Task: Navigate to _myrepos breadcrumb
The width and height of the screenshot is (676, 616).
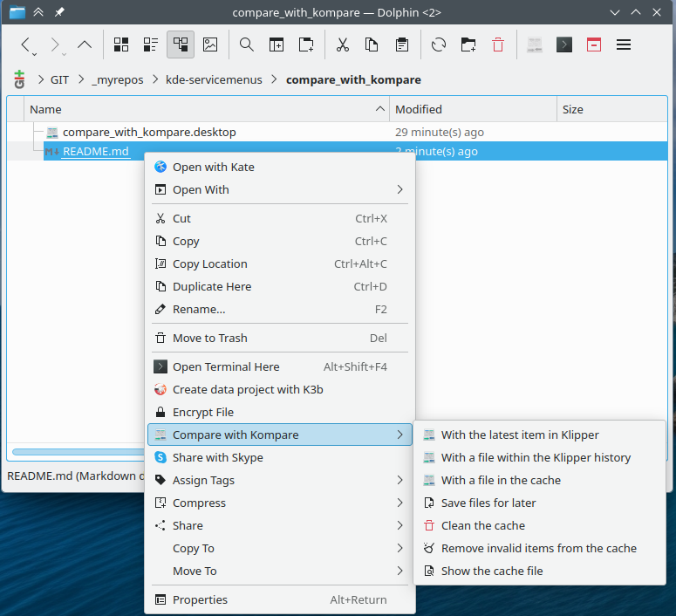Action: pyautogui.click(x=117, y=79)
